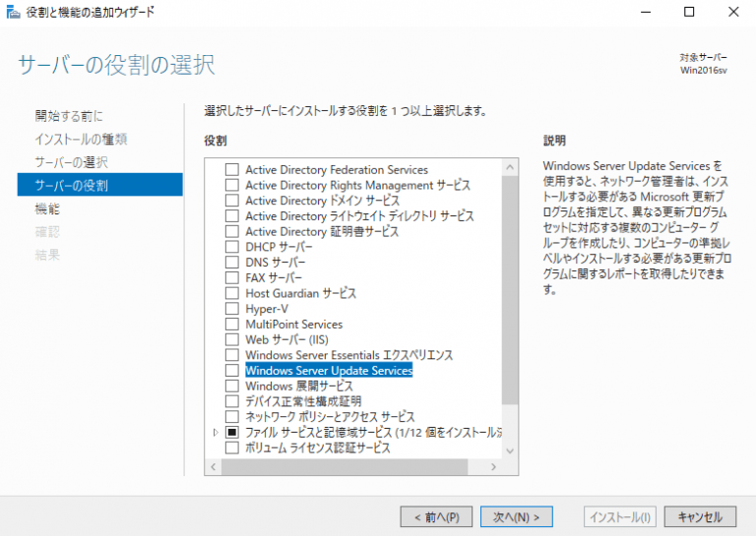This screenshot has width=756, height=536.
Task: Select FAX サーバー role entry
Action: [x=276, y=278]
